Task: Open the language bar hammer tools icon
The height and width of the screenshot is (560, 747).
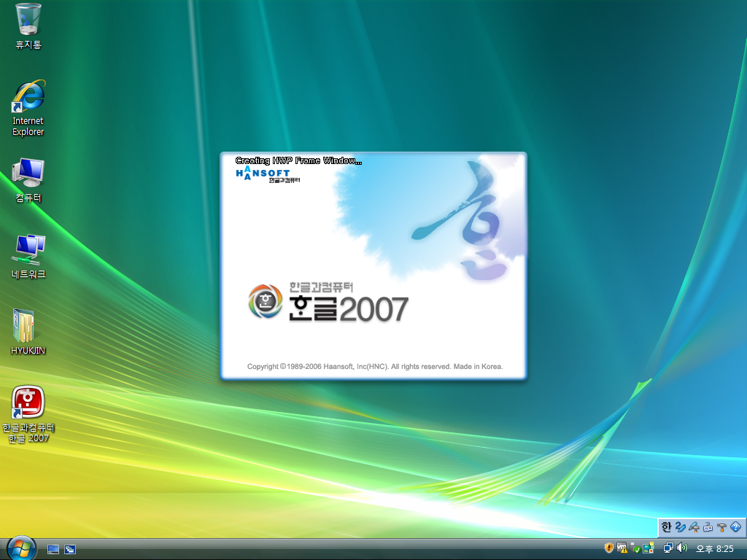Action: [x=721, y=527]
